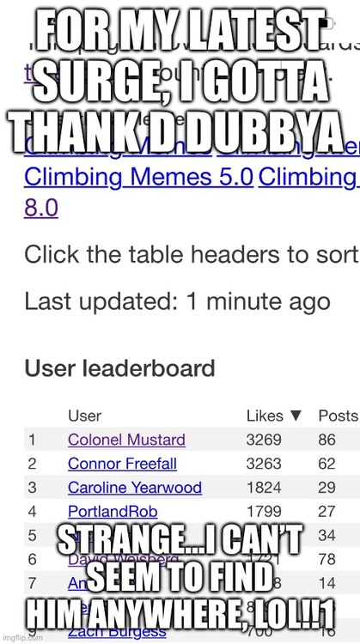Open Colonel Mustard's user profile link

[x=126, y=440]
